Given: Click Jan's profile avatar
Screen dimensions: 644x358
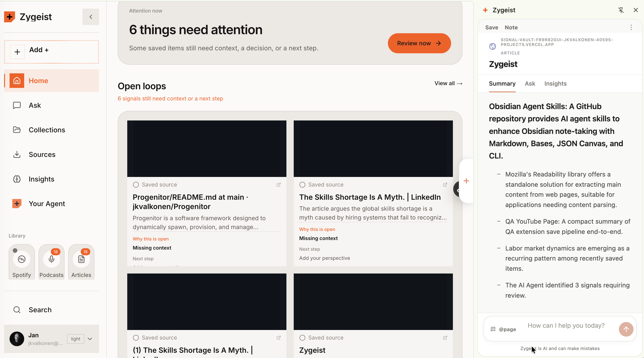Looking at the screenshot, I should [x=17, y=339].
